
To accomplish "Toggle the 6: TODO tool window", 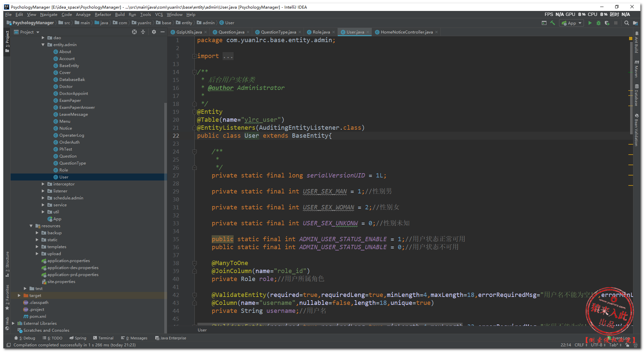I will tap(52, 338).
